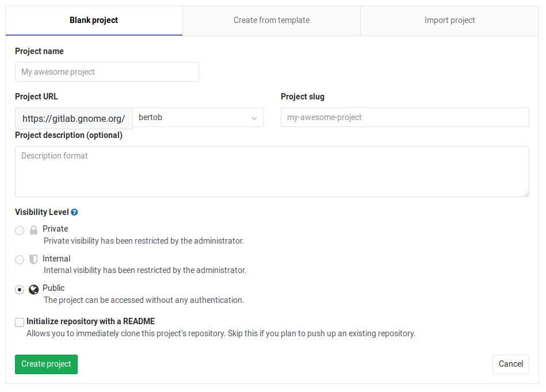Select the Internal visibility radio button
This screenshot has height=392, width=546.
(19, 260)
